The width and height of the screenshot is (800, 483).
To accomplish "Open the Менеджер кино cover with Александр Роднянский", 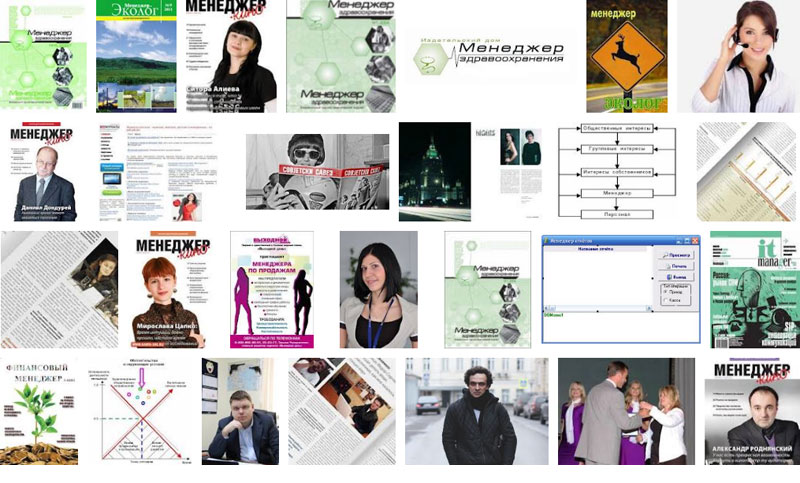I will click(752, 411).
